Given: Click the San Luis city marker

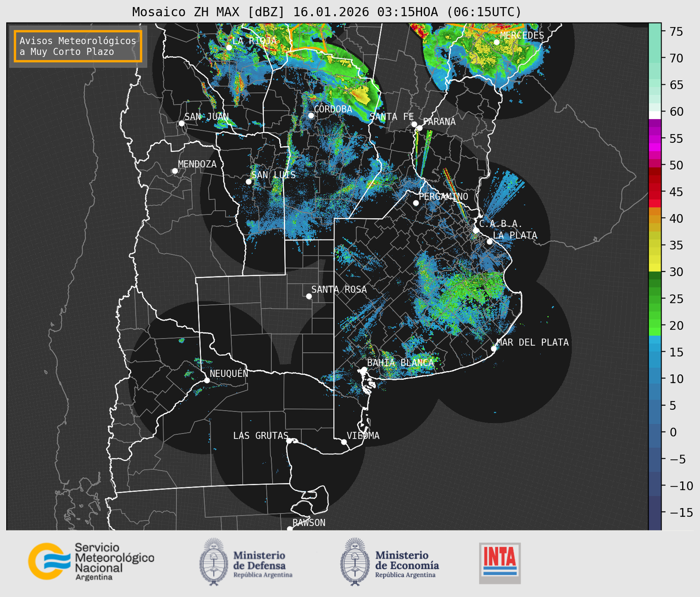Looking at the screenshot, I should coord(249,181).
